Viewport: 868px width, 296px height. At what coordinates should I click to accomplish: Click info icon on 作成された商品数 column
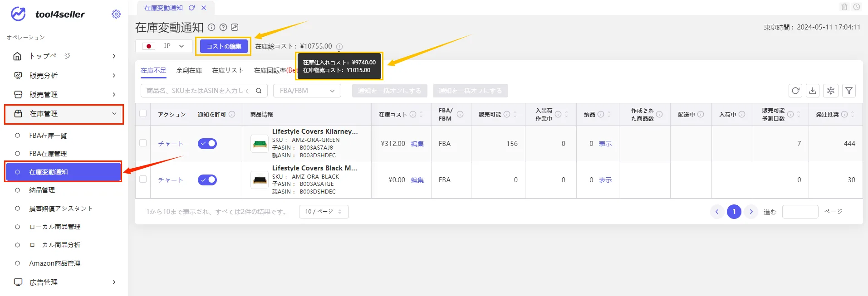[659, 114]
